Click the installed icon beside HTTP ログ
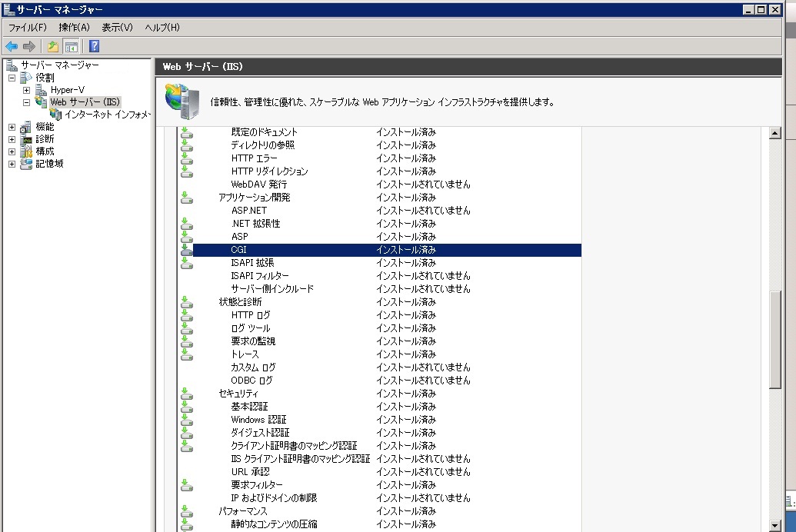The width and height of the screenshot is (796, 532). 187,314
